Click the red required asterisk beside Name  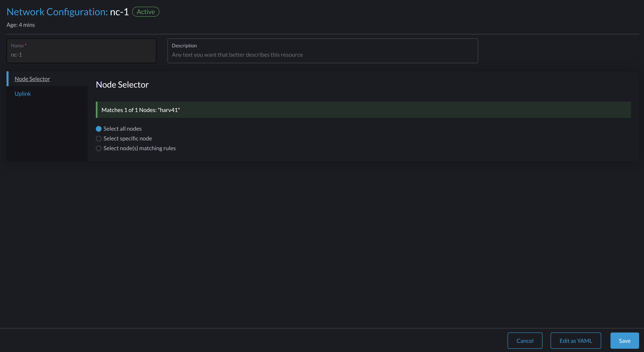pos(26,45)
